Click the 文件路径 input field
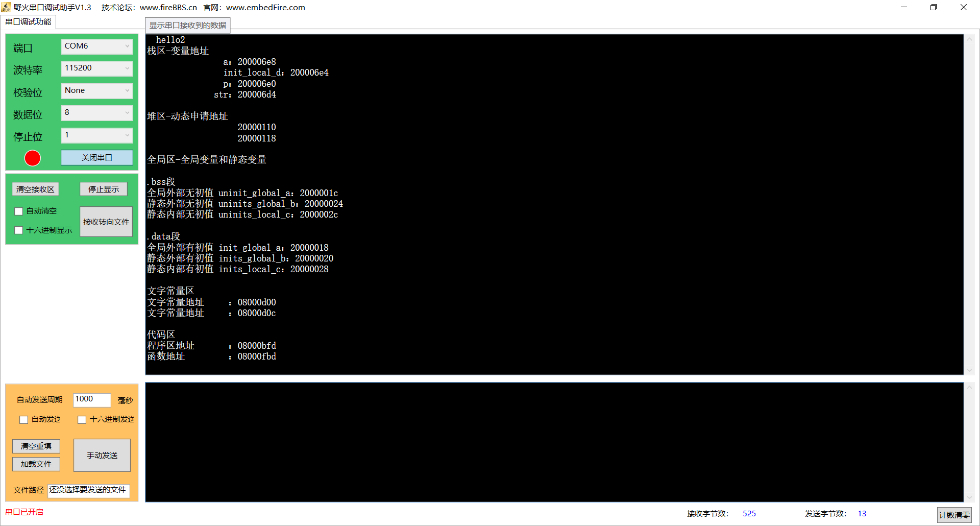This screenshot has width=980, height=526. pyautogui.click(x=89, y=490)
